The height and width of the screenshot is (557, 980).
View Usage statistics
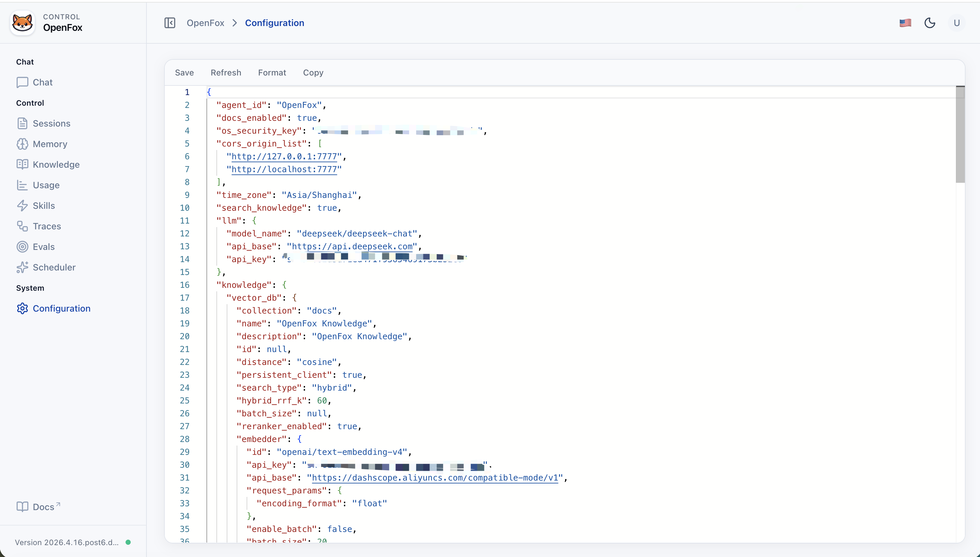(x=46, y=185)
